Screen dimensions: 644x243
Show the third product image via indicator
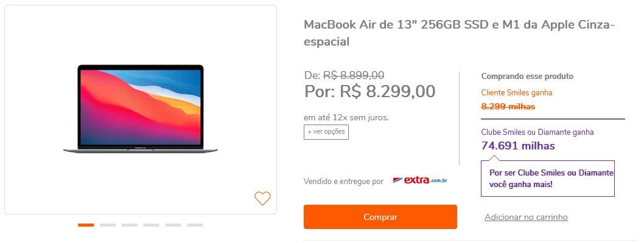click(130, 225)
